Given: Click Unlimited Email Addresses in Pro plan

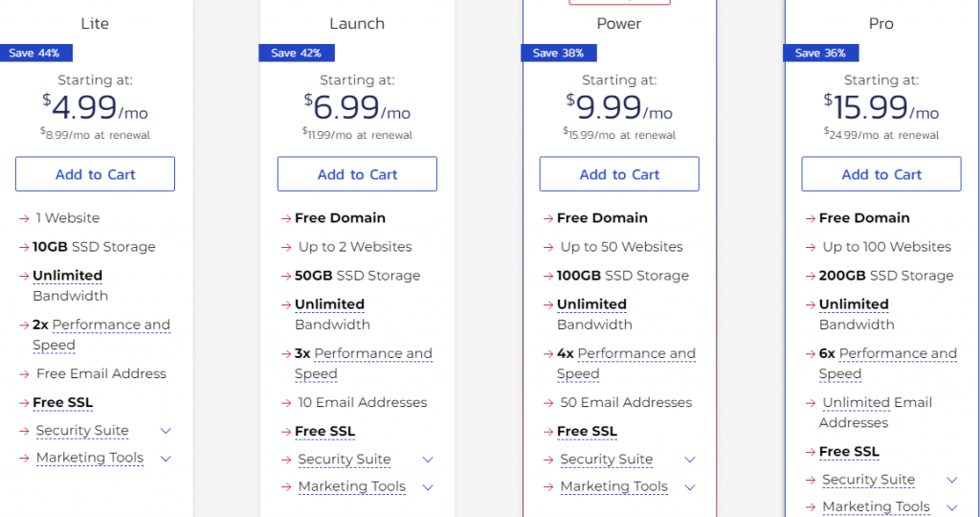Looking at the screenshot, I should pos(877,403).
